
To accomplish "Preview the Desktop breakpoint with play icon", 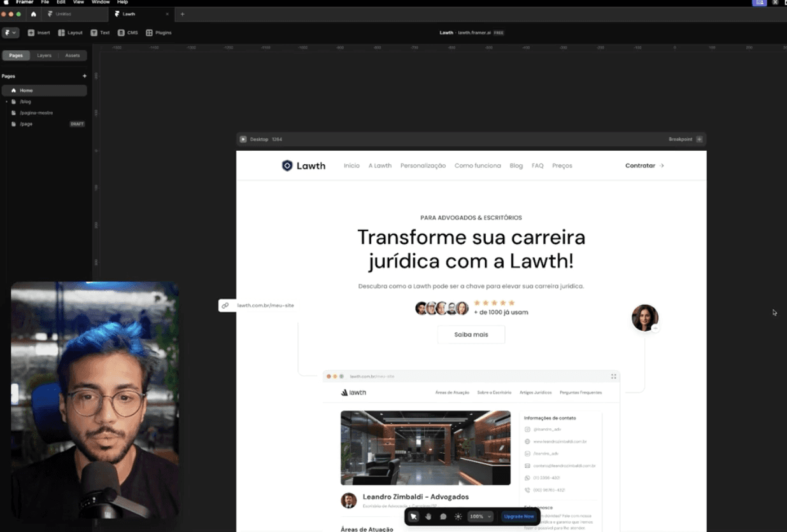I will coord(243,139).
